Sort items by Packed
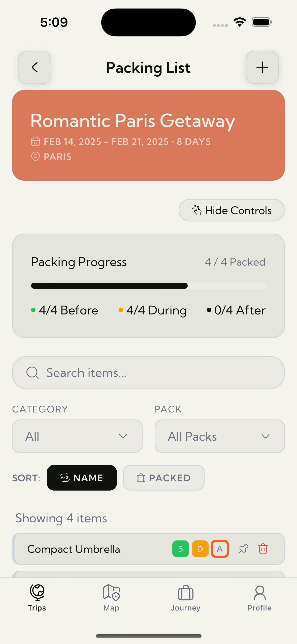Screen dimensions: 297x644 click(163, 478)
